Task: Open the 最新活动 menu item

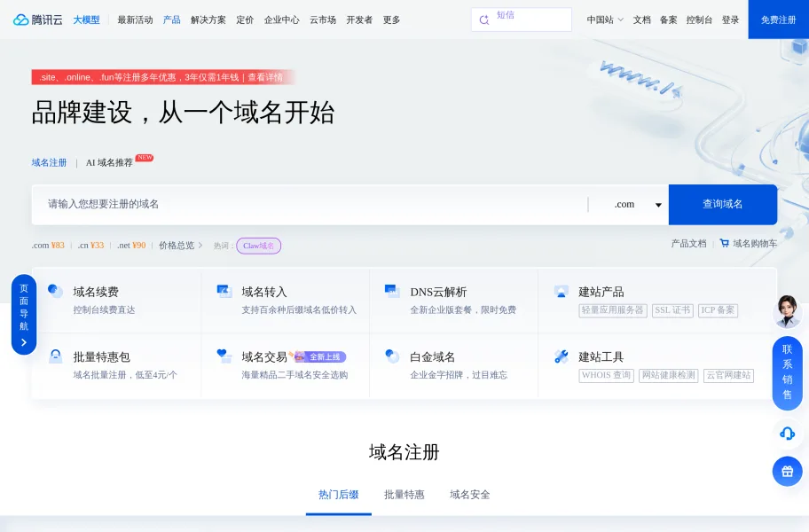Action: coord(135,20)
